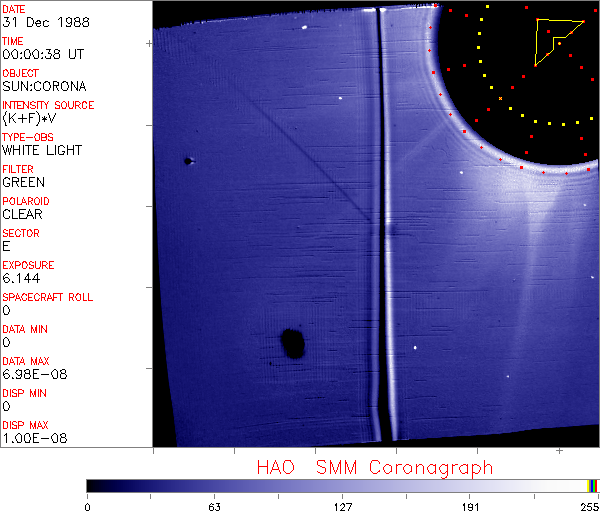Click the large black blob in lower image

tap(293, 343)
